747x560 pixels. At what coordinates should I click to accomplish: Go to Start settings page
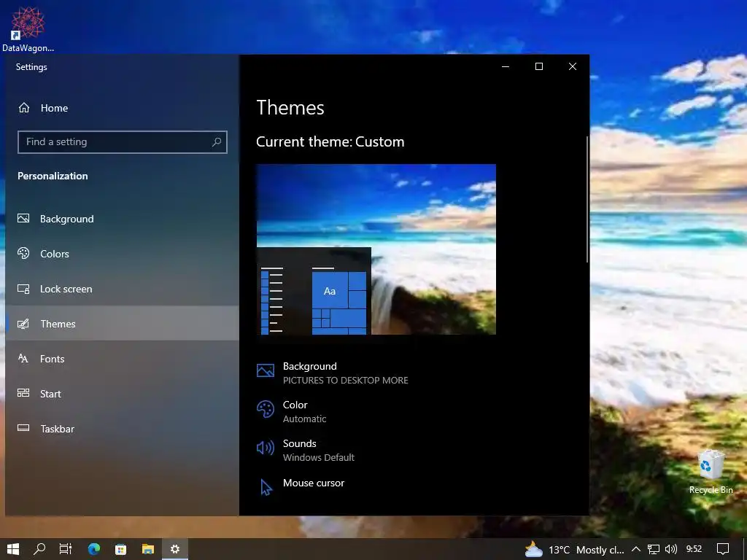122,393
